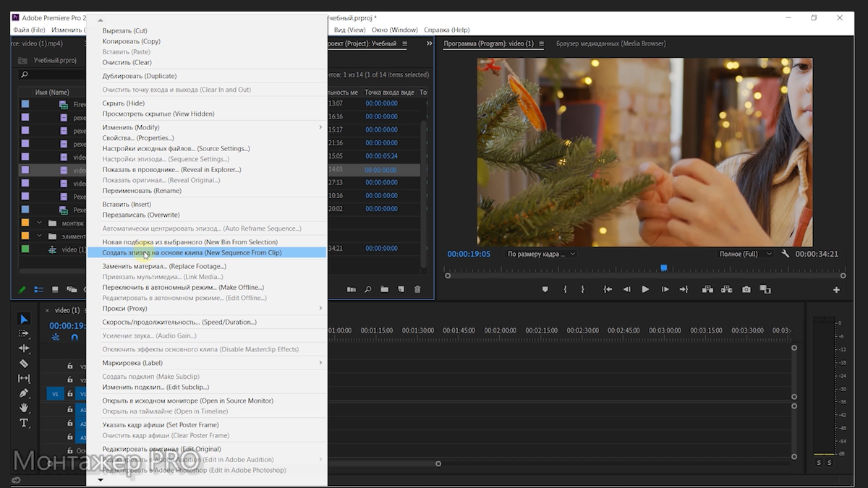Click the green label swatch of video (1)
This screenshot has width=868, height=488.
click(x=25, y=249)
